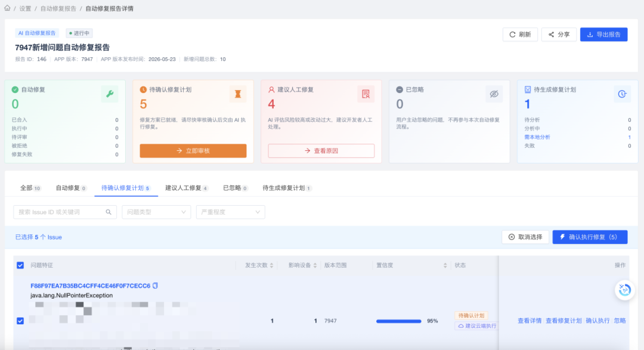Open 自动修复报告 breadcrumb link

(x=58, y=8)
